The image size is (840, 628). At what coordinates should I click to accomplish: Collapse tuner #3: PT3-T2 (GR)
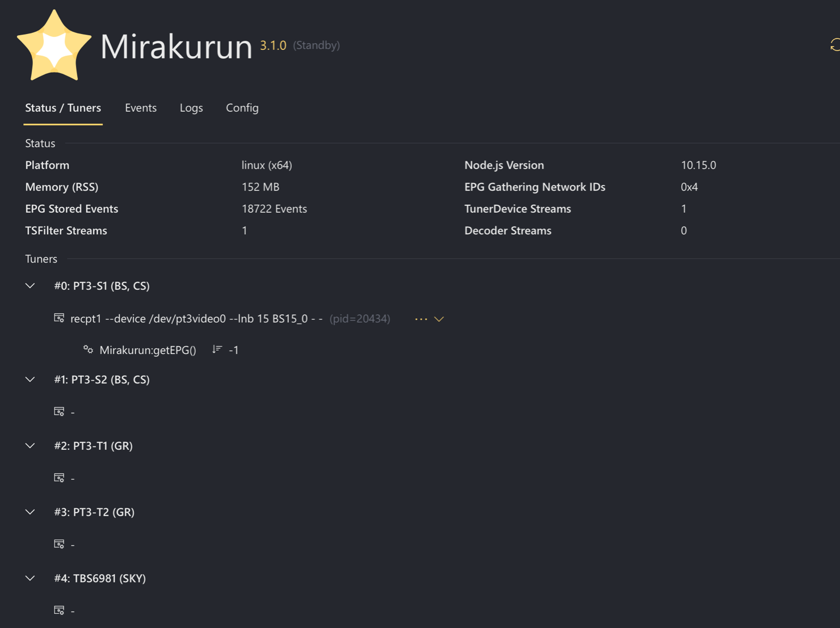coord(30,512)
